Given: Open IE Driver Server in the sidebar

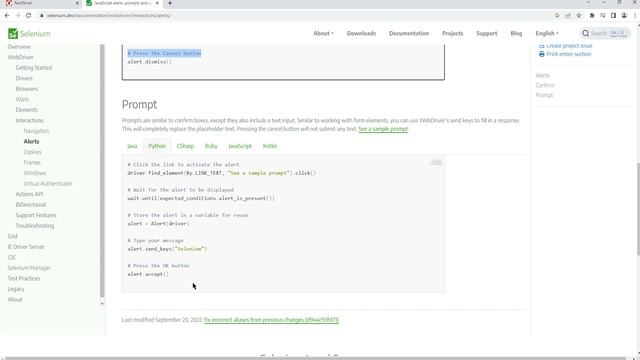Looking at the screenshot, I should pos(26,247).
